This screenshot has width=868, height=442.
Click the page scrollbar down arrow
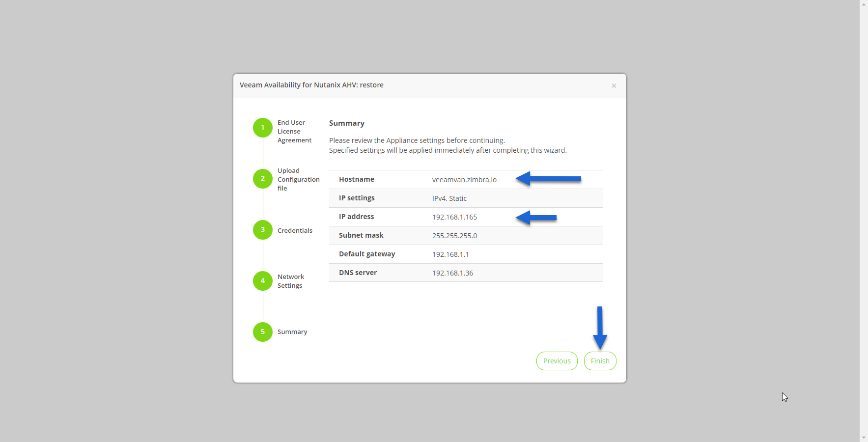click(864, 438)
